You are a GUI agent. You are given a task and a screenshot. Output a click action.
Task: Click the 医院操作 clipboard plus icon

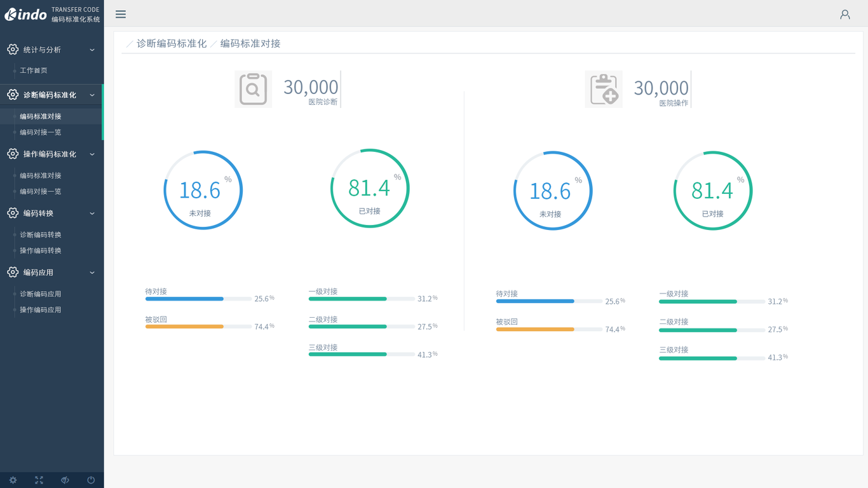pos(604,89)
